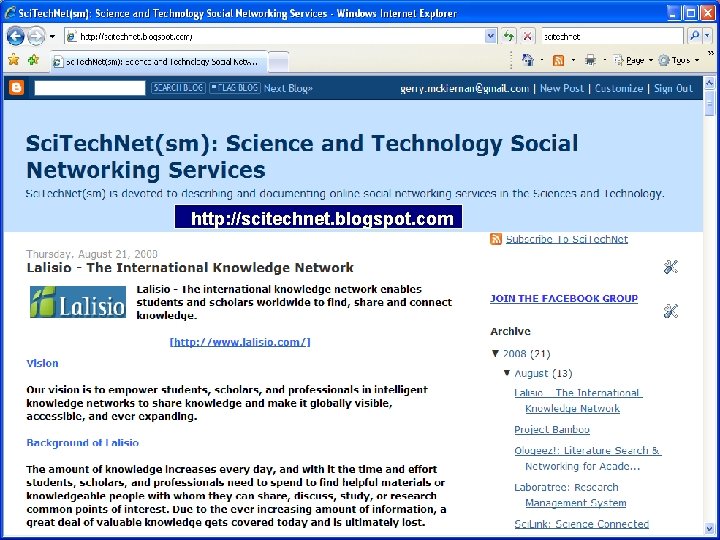720x540 pixels.
Task: Open the recent pages dropdown arrow
Action: click(52, 36)
